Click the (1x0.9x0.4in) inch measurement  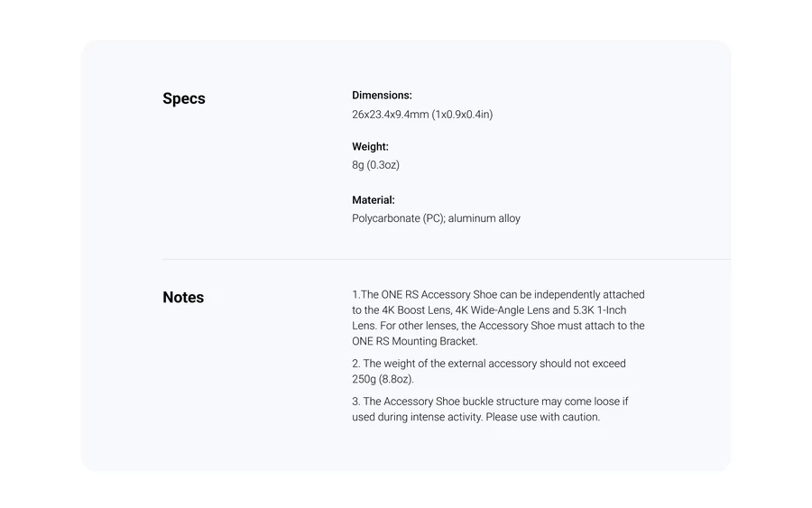click(x=462, y=115)
